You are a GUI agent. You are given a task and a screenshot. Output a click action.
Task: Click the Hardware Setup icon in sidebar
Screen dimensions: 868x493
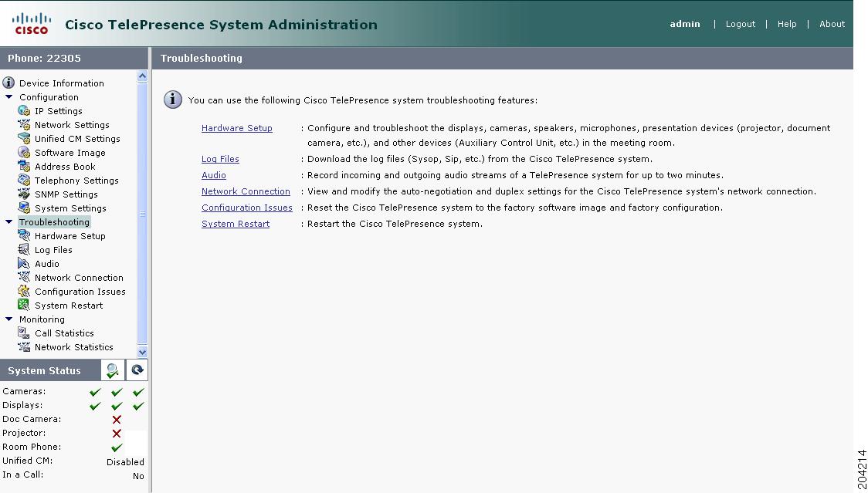tap(24, 236)
